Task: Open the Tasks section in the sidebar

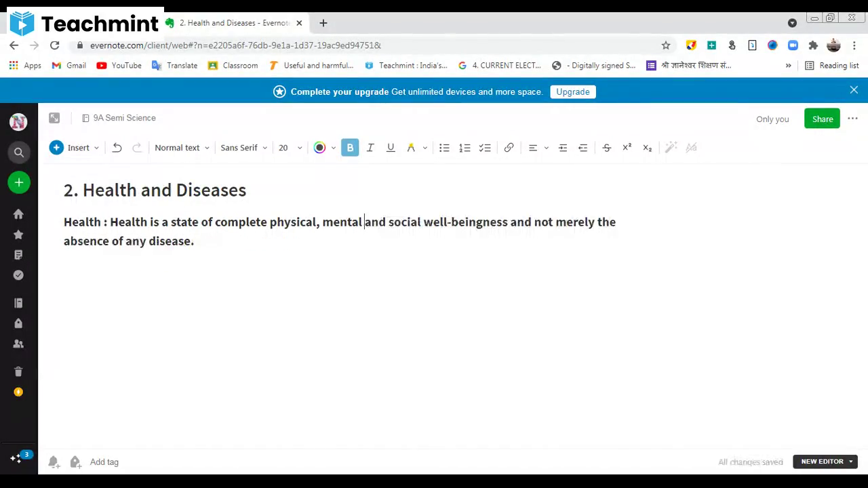Action: coord(18,274)
